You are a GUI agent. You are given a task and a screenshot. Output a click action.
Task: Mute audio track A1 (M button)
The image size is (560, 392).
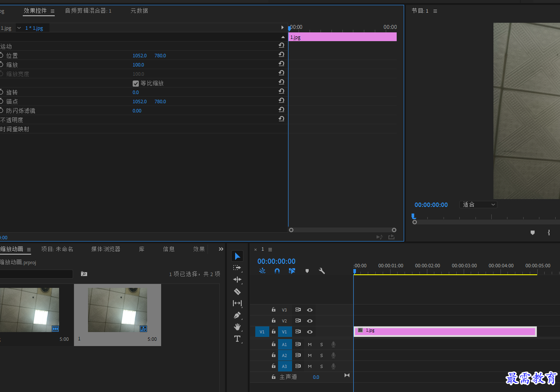tap(310, 345)
